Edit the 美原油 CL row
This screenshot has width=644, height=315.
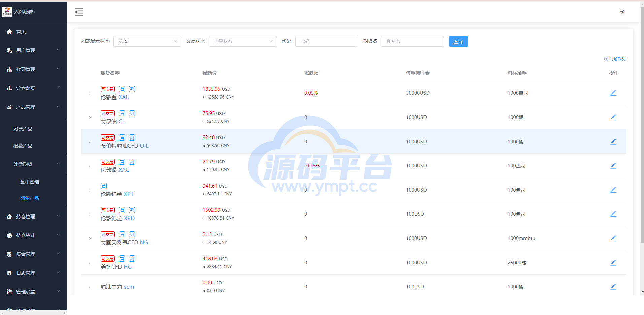point(613,117)
